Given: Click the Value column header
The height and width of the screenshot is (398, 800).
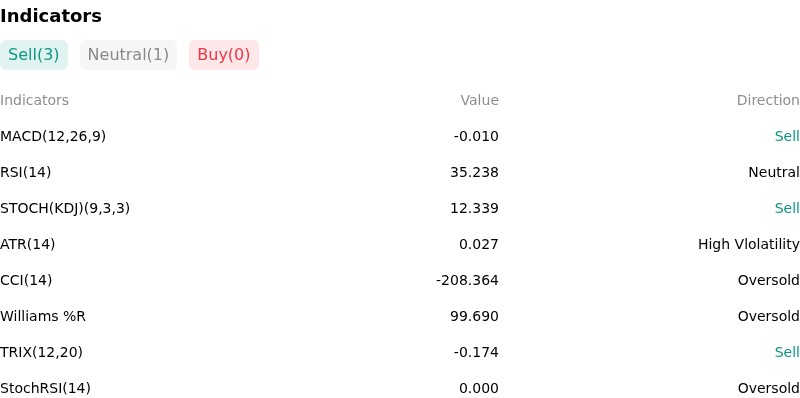Looking at the screenshot, I should pyautogui.click(x=480, y=100).
